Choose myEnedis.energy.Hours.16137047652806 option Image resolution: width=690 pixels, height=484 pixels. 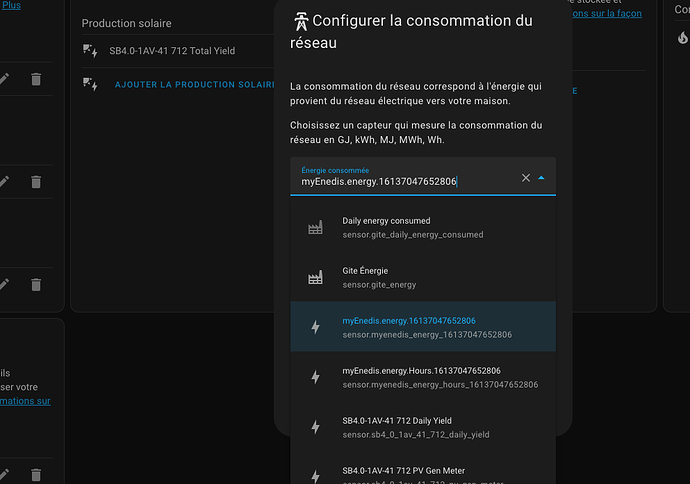tap(423, 377)
